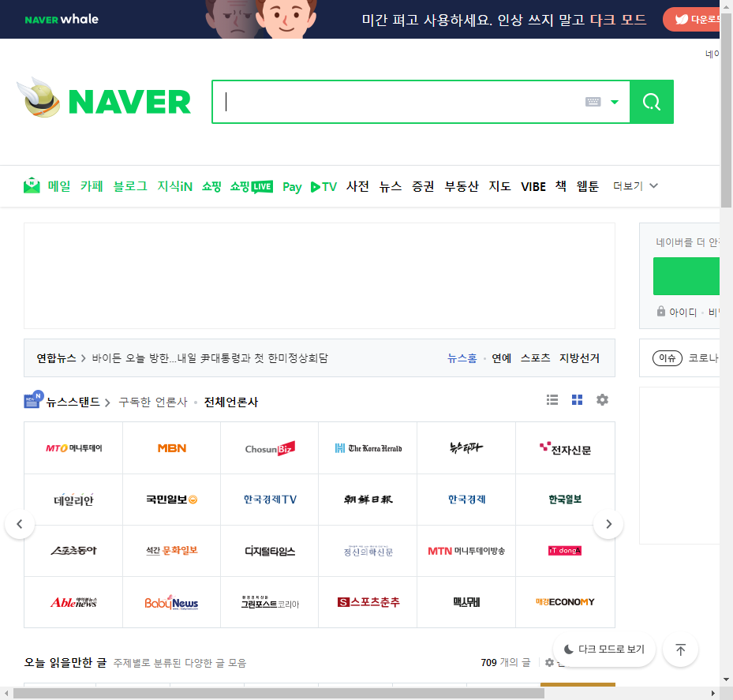Open 국민일보 press tile
The height and width of the screenshot is (700, 733).
coord(171,500)
